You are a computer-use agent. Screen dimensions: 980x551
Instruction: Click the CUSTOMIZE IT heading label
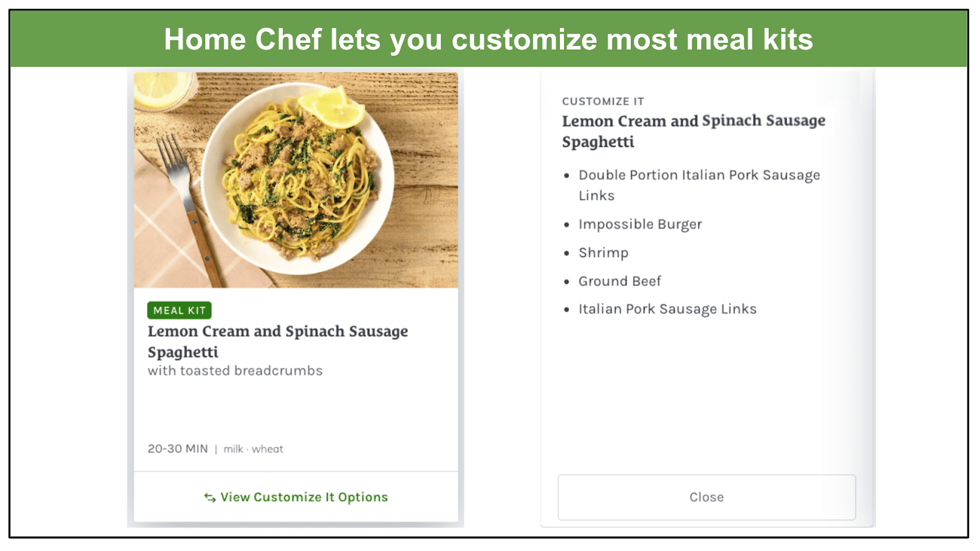[603, 102]
